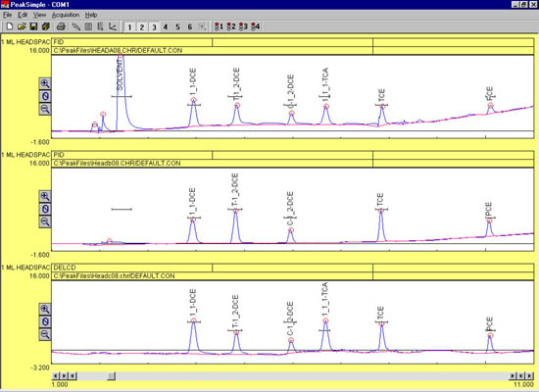The width and height of the screenshot is (539, 392).
Task: Open the calibration curve toolbar icon
Action: [113, 26]
